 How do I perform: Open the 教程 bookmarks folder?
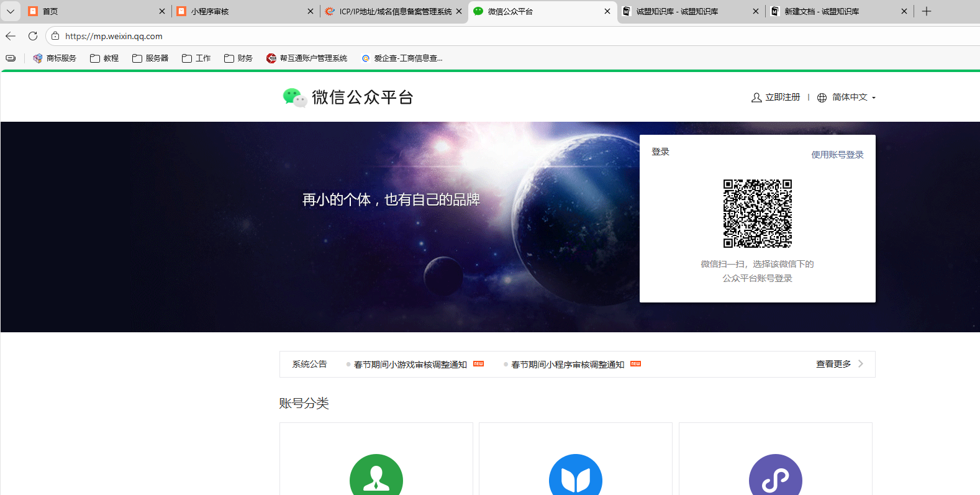pyautogui.click(x=104, y=58)
